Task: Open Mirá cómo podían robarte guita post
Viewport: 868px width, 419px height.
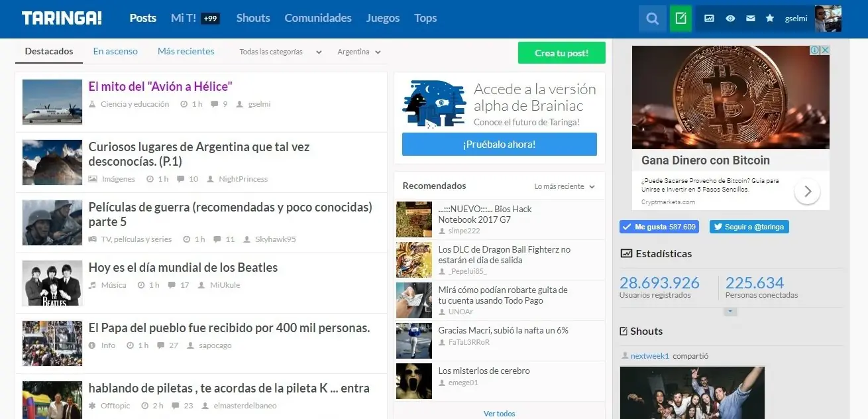Action: (503, 296)
